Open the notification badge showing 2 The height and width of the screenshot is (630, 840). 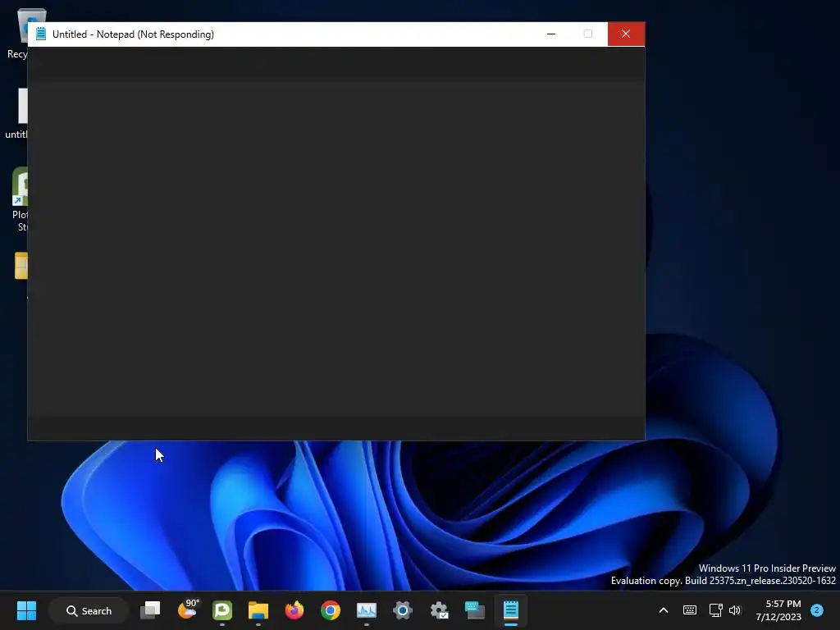click(x=816, y=609)
